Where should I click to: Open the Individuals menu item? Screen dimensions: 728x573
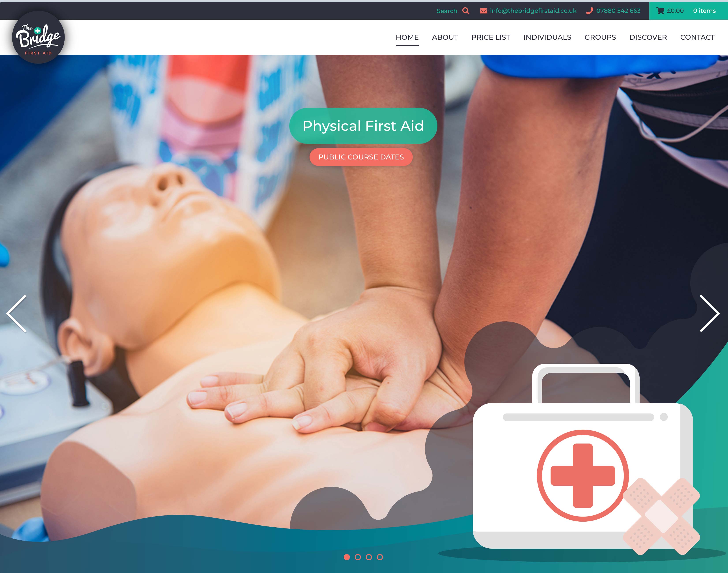(547, 37)
